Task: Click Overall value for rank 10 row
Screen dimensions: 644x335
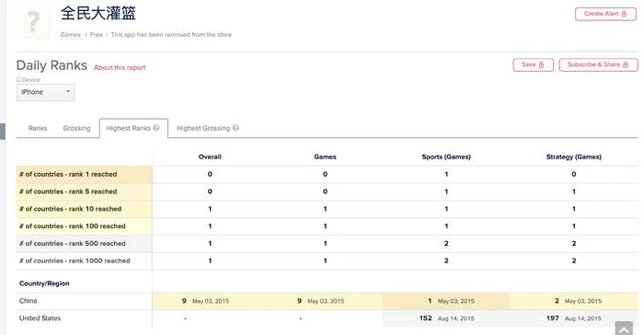Action: [210, 209]
